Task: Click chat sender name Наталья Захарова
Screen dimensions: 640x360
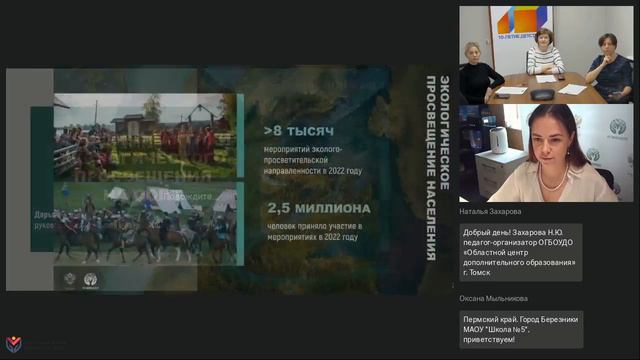Action: [x=490, y=211]
